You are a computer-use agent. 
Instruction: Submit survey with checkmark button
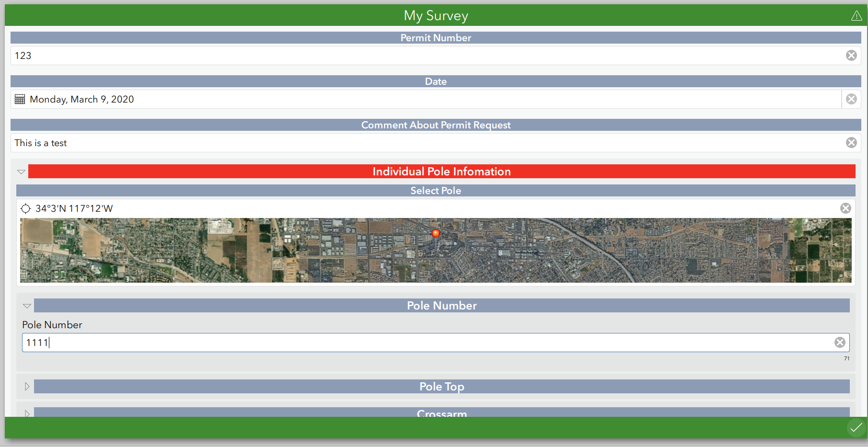click(x=856, y=427)
